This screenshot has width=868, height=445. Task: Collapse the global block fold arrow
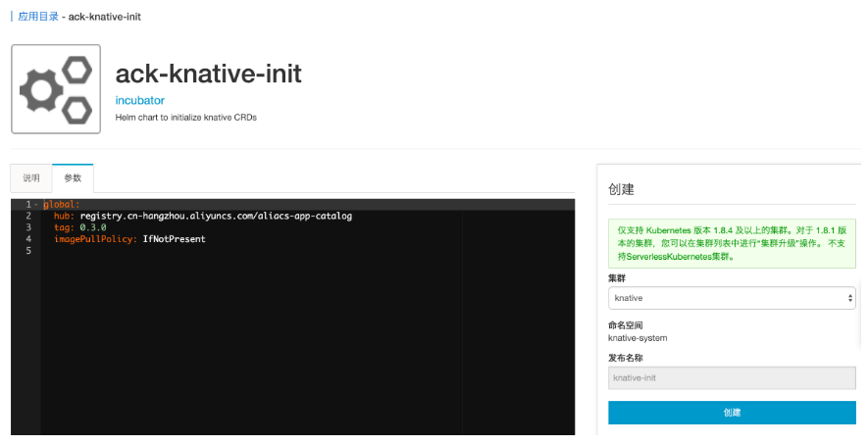click(36, 205)
